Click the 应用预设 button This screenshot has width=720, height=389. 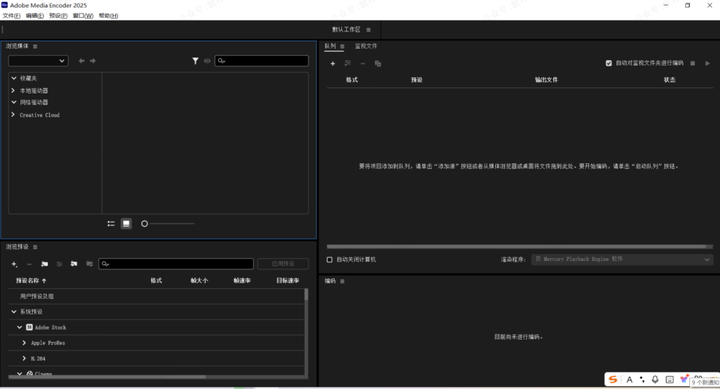283,264
